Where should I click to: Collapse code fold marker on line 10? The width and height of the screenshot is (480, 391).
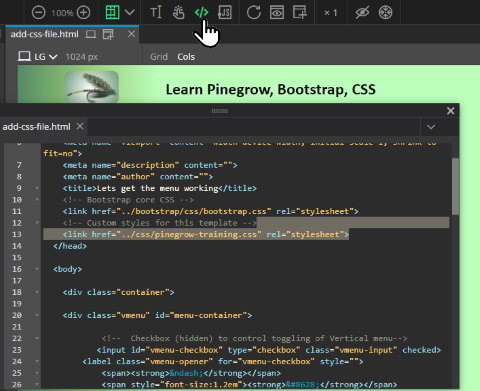(x=37, y=200)
